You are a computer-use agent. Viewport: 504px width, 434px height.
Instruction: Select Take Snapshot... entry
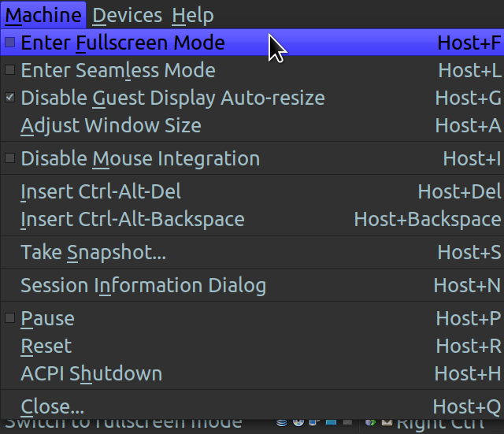point(252,252)
